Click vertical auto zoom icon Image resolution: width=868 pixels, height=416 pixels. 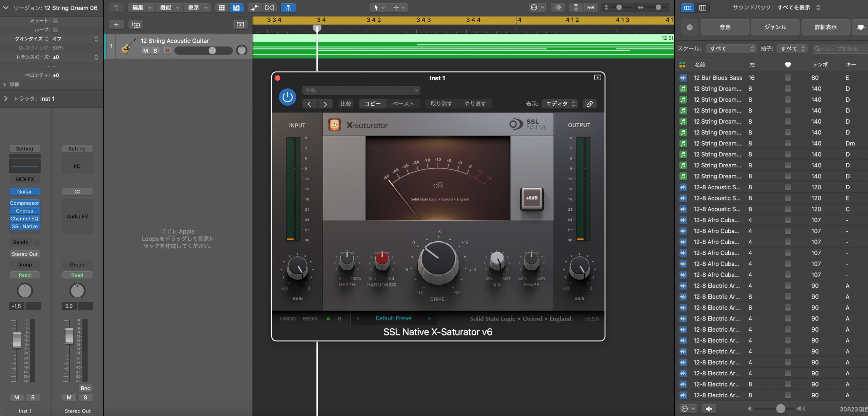point(576,7)
